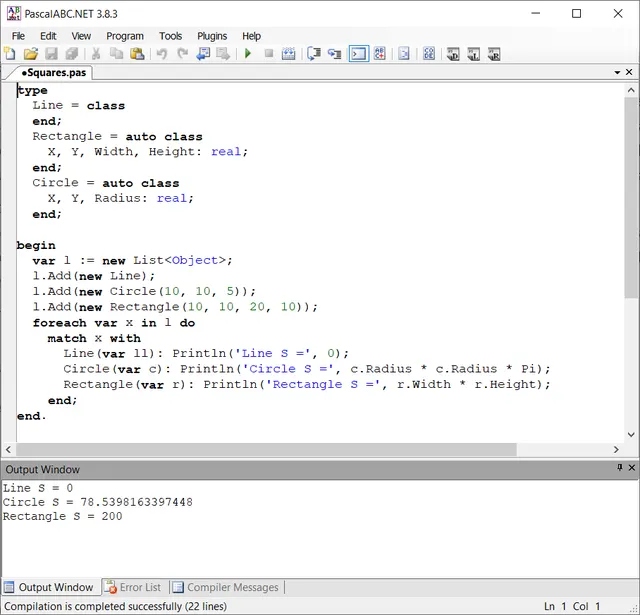This screenshot has width=640, height=615.
Task: Click the code format toolbar icon
Action: pos(404,53)
